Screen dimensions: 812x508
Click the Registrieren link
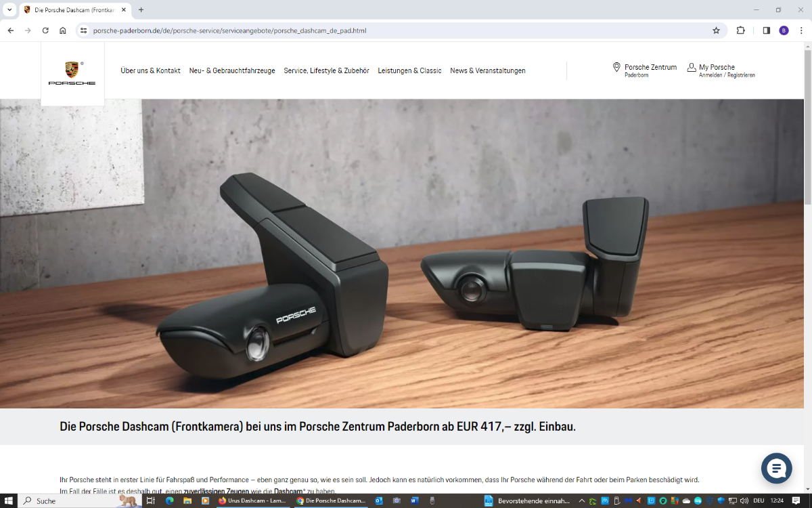[x=741, y=75]
